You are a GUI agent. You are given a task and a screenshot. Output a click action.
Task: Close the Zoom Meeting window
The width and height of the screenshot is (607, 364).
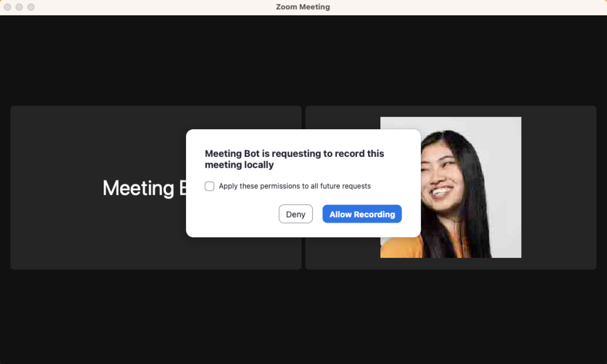point(7,7)
